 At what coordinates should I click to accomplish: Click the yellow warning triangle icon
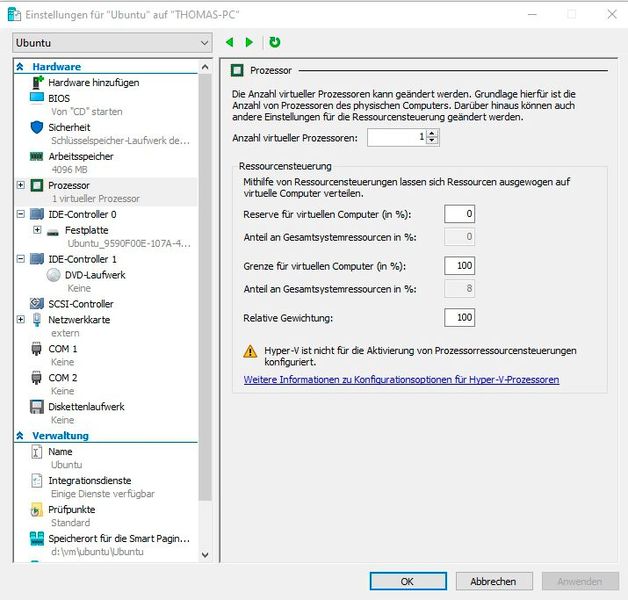250,351
